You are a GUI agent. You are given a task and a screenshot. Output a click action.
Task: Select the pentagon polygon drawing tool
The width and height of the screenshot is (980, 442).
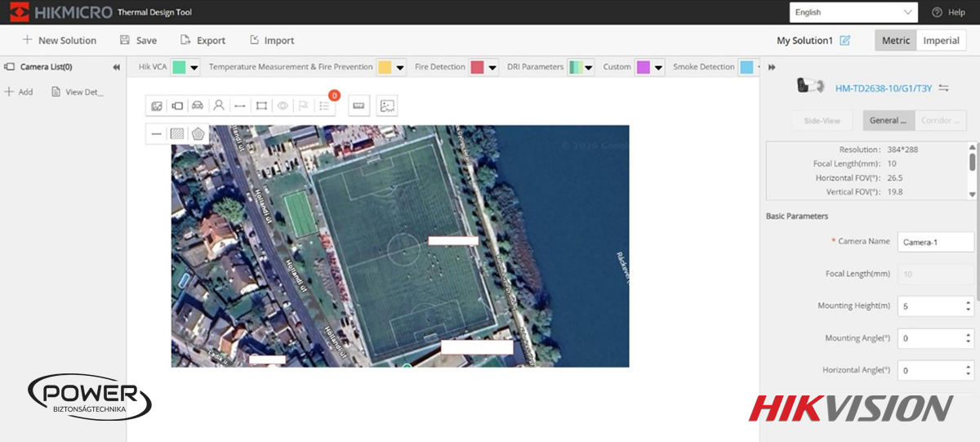coord(198,133)
